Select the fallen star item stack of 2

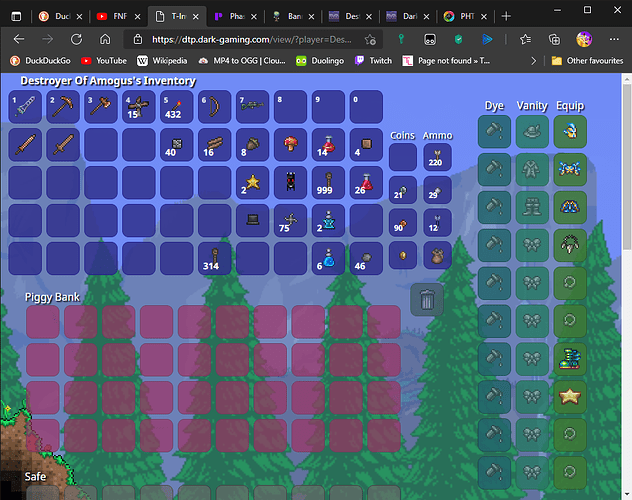pos(252,183)
